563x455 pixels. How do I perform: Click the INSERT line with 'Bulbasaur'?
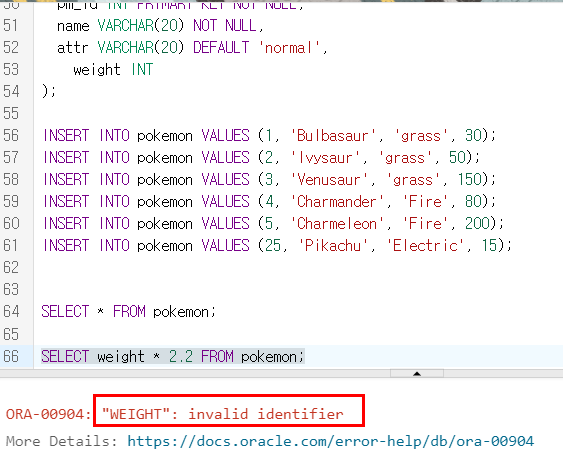point(269,136)
